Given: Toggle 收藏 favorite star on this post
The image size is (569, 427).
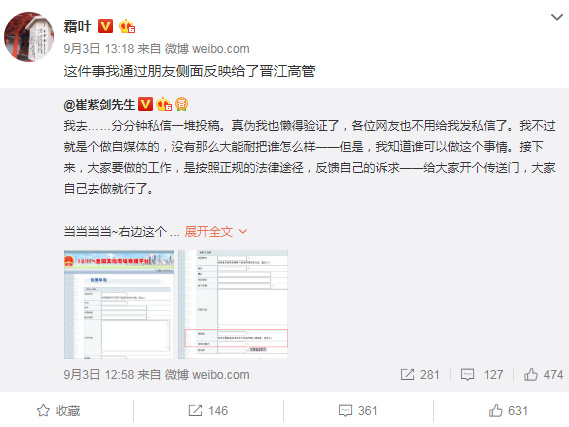Looking at the screenshot, I should pyautogui.click(x=58, y=411).
